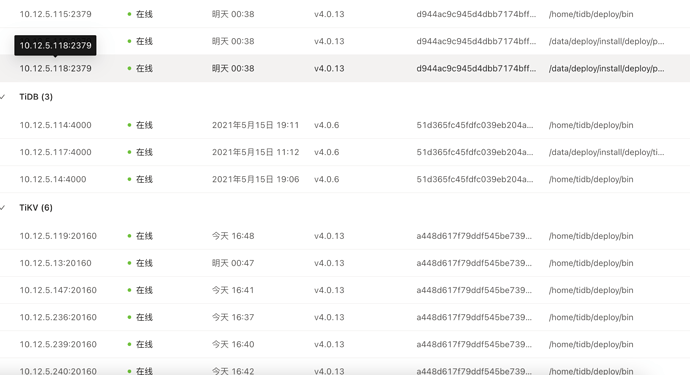Viewport: 690px width, 375px height.
Task: Click start time 明天 00:47
Action: tap(233, 263)
